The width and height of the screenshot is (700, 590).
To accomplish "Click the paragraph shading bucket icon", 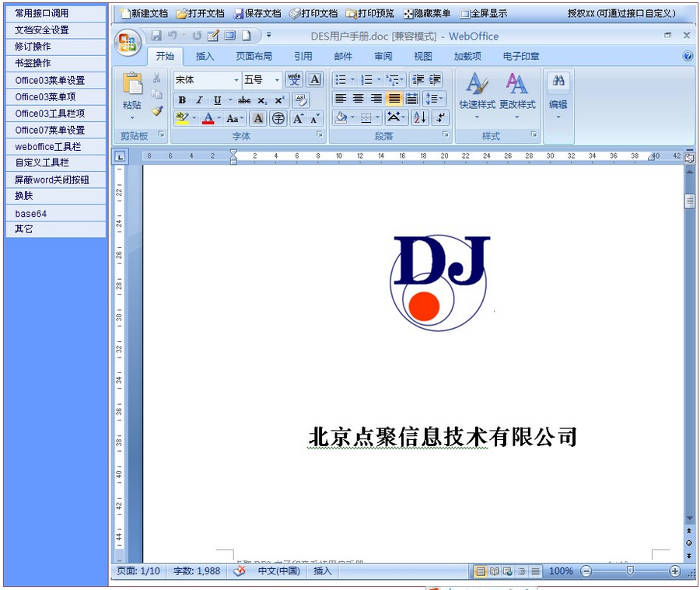I will tap(341, 118).
